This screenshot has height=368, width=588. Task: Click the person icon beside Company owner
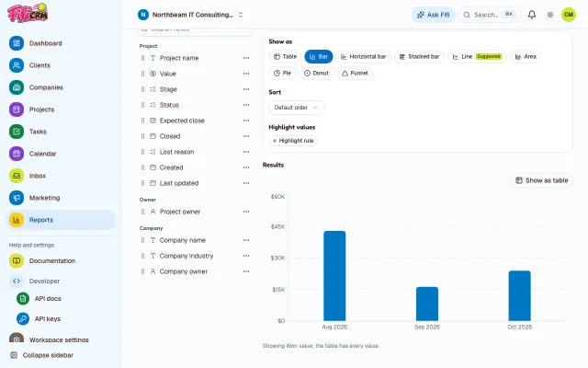[x=153, y=271]
